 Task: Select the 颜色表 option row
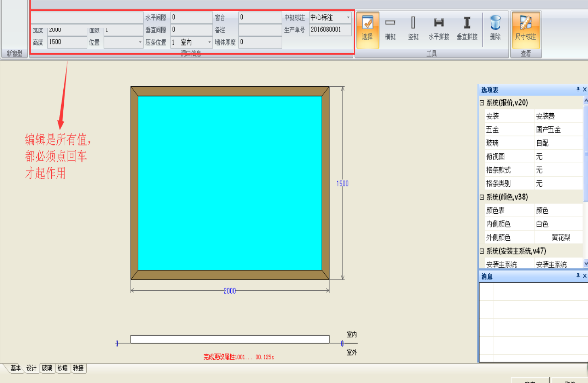pos(534,210)
